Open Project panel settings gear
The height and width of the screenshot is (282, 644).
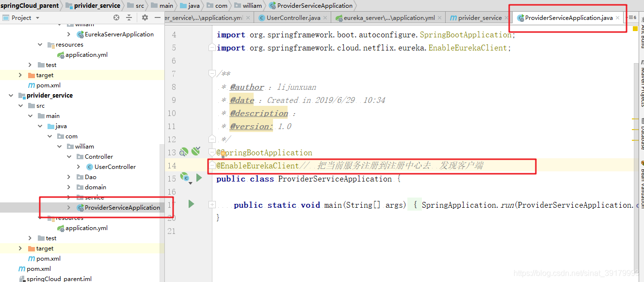click(x=145, y=17)
